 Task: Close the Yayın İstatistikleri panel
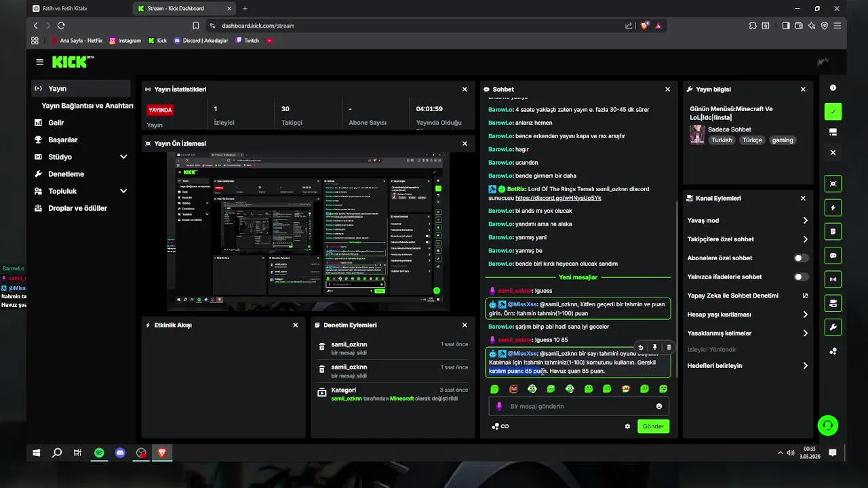(465, 89)
